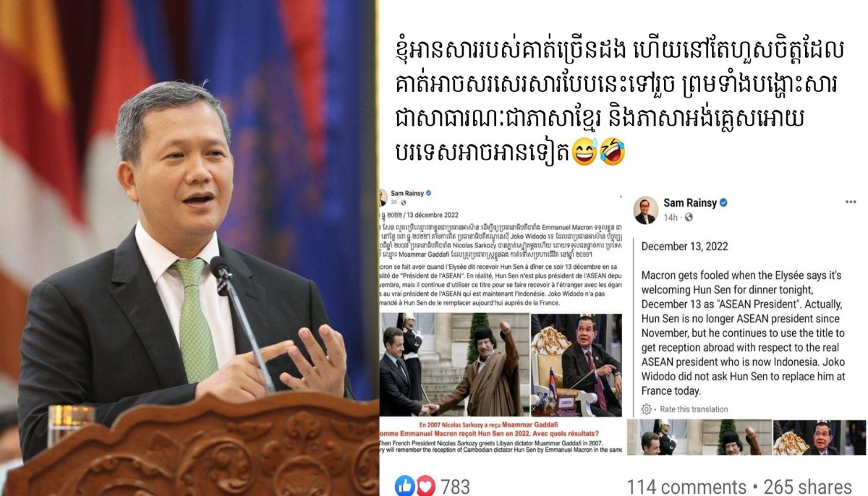The width and height of the screenshot is (868, 496).
Task: Click the blue verified badge next to Sam Rainsy
Action: coord(723,203)
